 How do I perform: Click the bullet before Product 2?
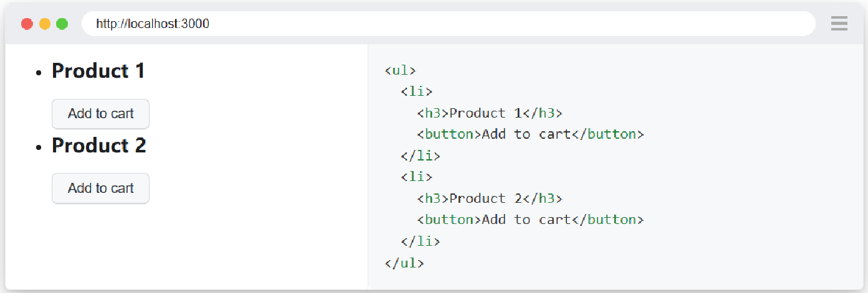(39, 147)
